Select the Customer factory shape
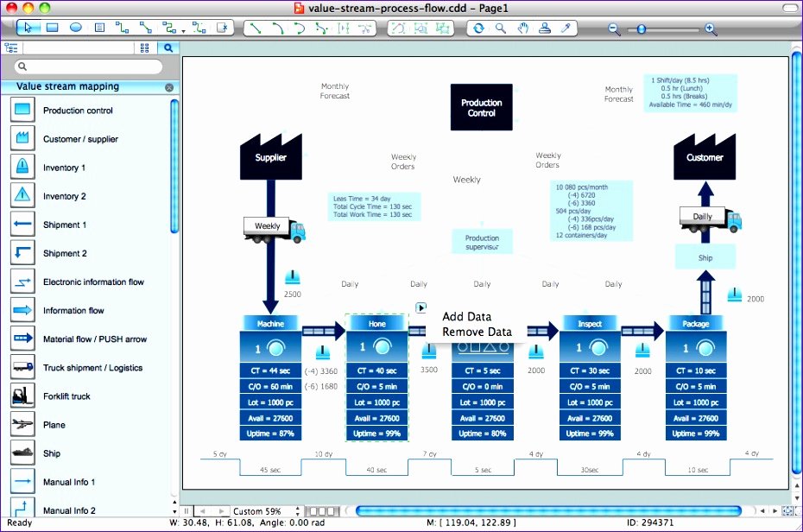 705,156
